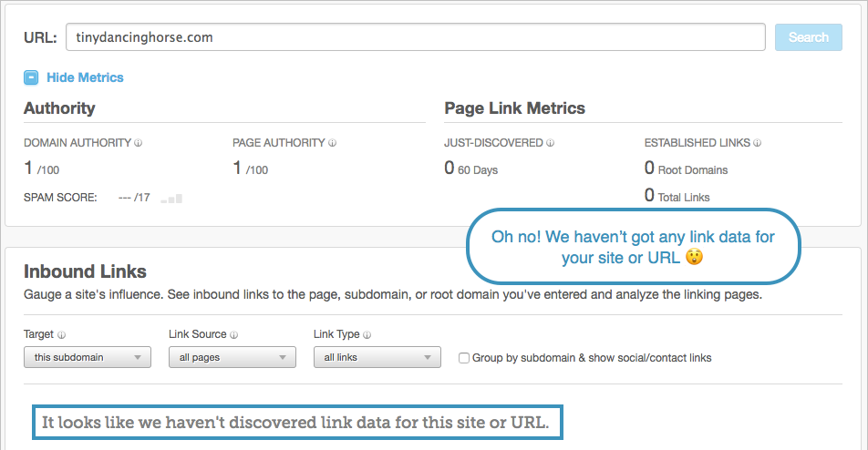The image size is (868, 450).
Task: Click the Established Links info icon
Action: tap(758, 143)
